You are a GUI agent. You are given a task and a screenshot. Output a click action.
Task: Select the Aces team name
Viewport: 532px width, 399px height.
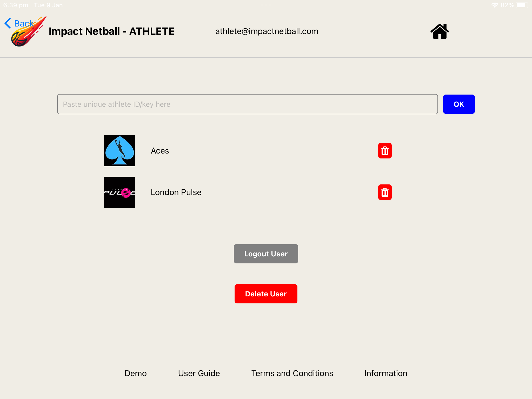click(x=160, y=151)
